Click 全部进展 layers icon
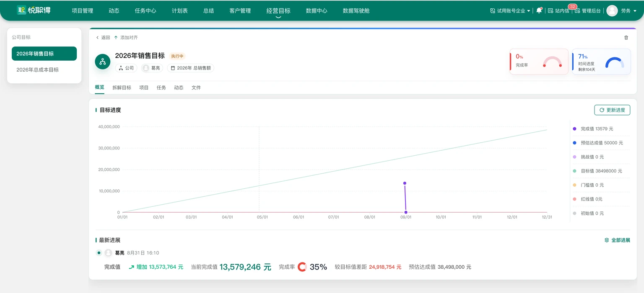This screenshot has height=293, width=644. tap(607, 240)
